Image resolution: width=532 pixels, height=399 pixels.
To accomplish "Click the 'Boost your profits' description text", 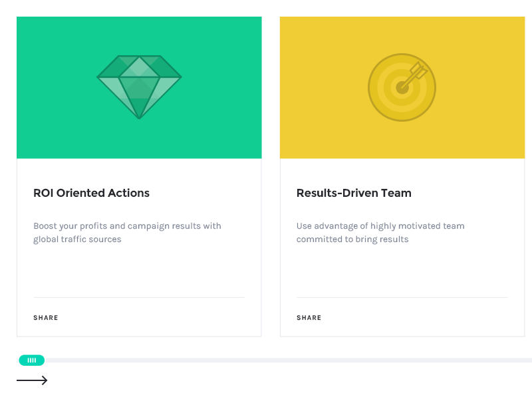I will (127, 232).
